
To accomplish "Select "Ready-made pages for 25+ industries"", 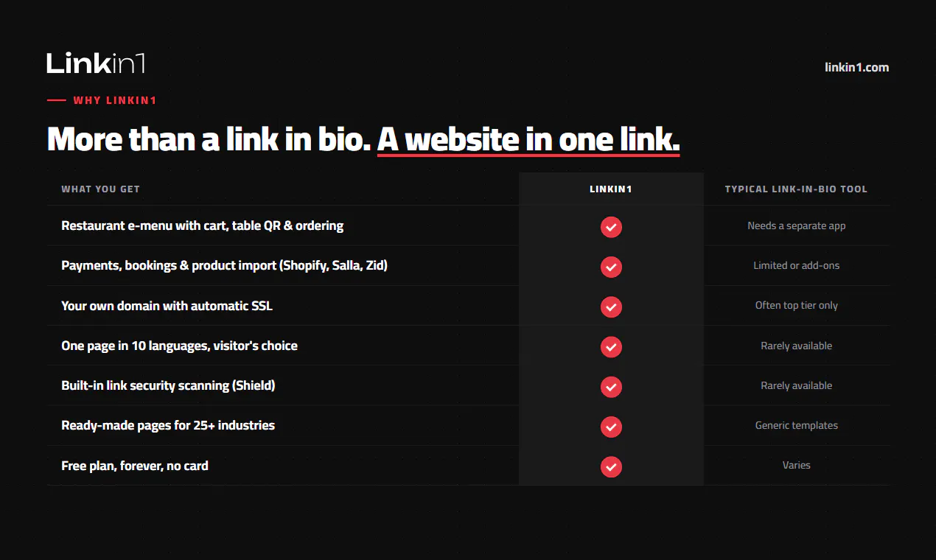I will pyautogui.click(x=168, y=425).
